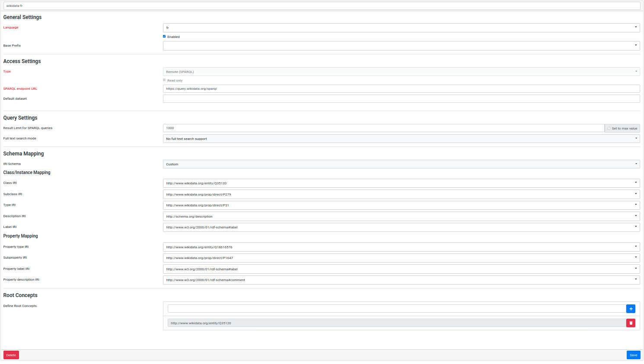Click the Delete button
The width and height of the screenshot is (644, 364).
[x=11, y=355]
